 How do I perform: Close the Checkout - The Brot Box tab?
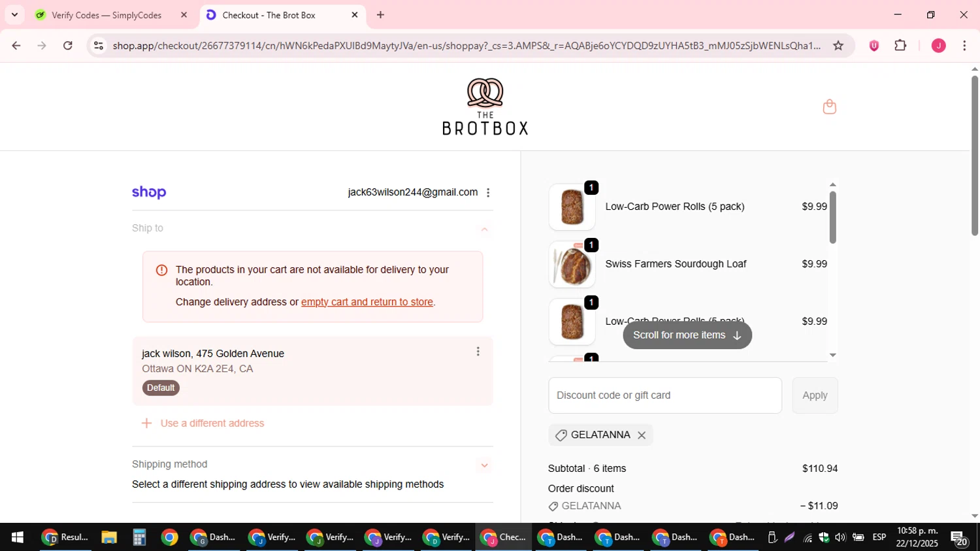[355, 15]
